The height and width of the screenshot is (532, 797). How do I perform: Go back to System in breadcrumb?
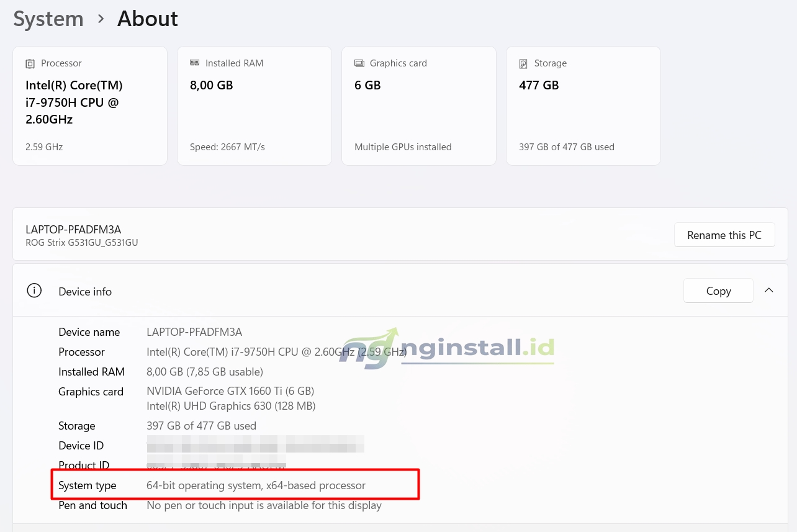48,19
